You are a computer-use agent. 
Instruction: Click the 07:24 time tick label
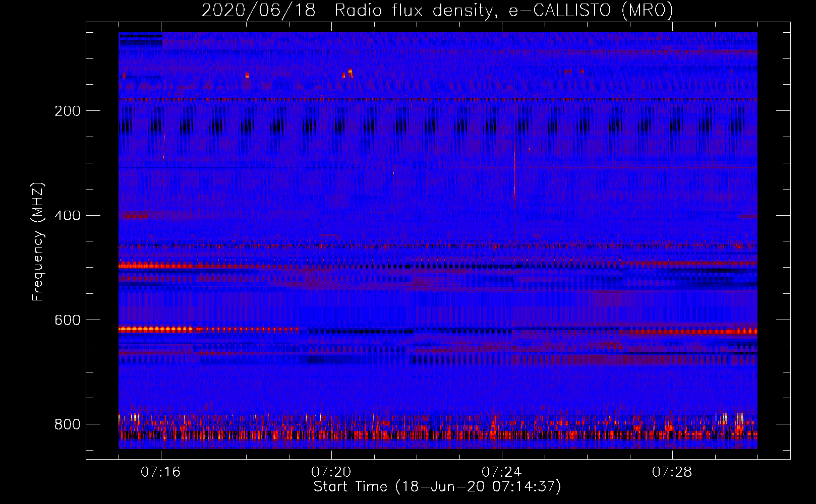[502, 472]
